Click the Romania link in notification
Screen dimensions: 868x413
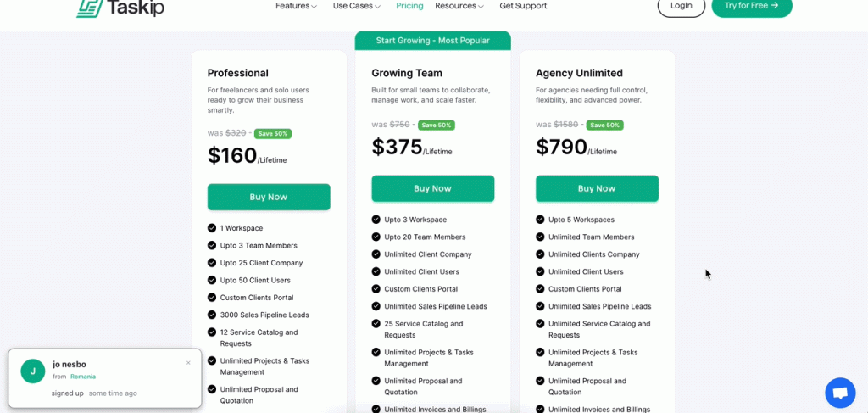point(83,377)
